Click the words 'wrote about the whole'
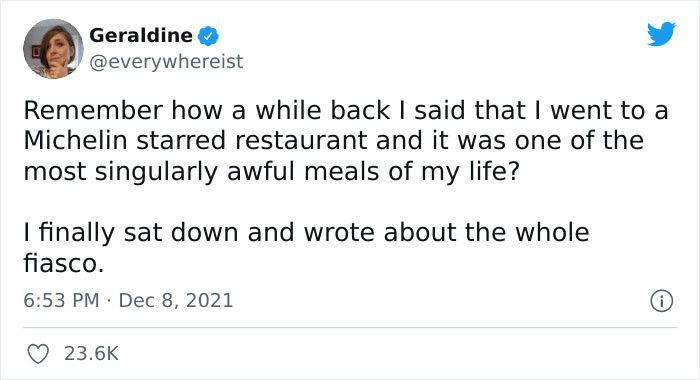 click(x=446, y=232)
